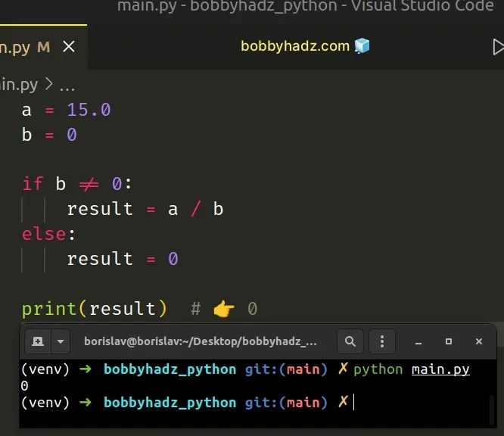504x436 pixels.
Task: Click the 'else:' keyword line
Action: point(48,234)
